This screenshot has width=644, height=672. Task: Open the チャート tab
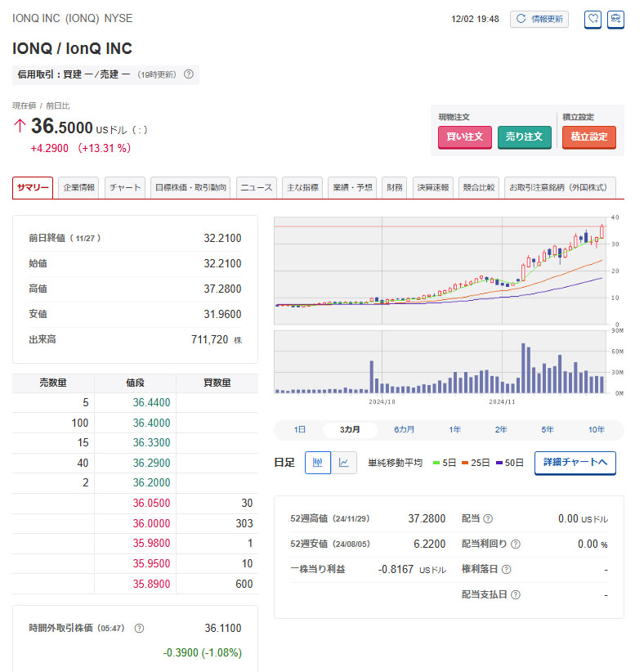click(x=125, y=187)
